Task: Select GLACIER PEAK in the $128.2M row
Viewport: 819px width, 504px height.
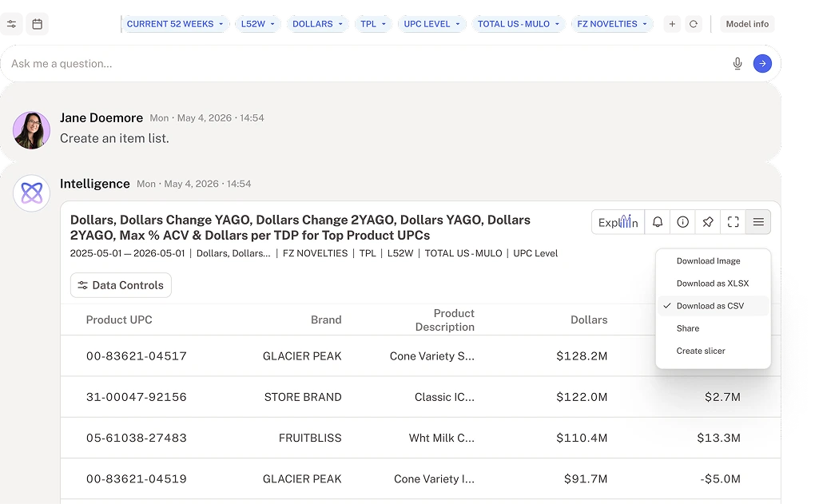Action: 302,356
